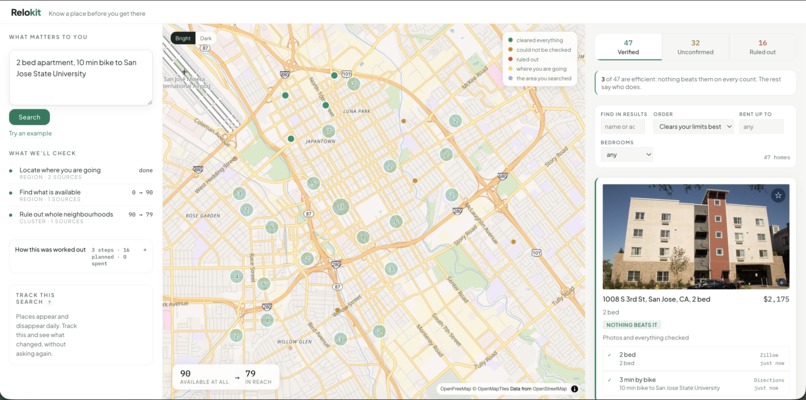Image resolution: width=806 pixels, height=400 pixels.
Task: Click the '$2,175' rent price
Action: [776, 299]
